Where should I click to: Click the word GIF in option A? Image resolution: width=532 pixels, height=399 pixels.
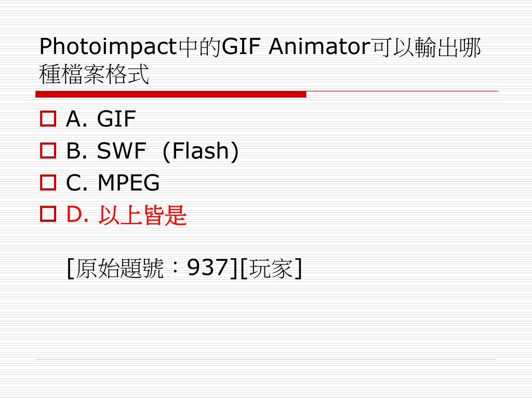pyautogui.click(x=116, y=119)
